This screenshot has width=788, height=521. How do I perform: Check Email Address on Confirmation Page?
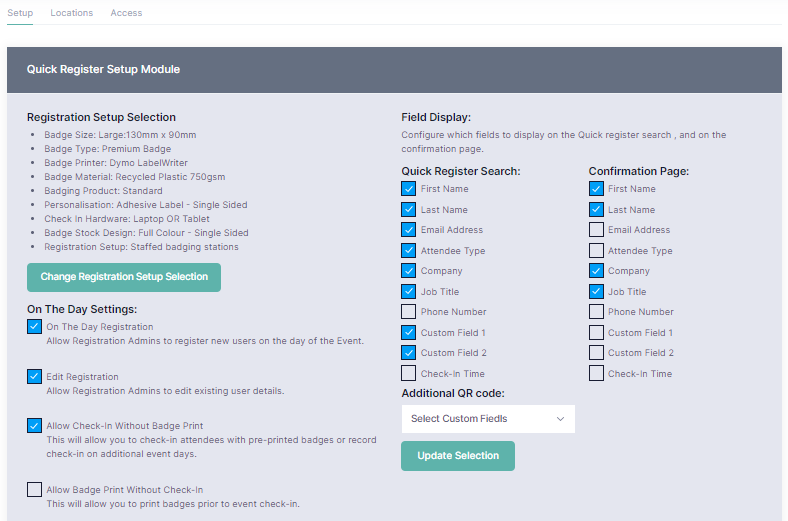pyautogui.click(x=596, y=230)
